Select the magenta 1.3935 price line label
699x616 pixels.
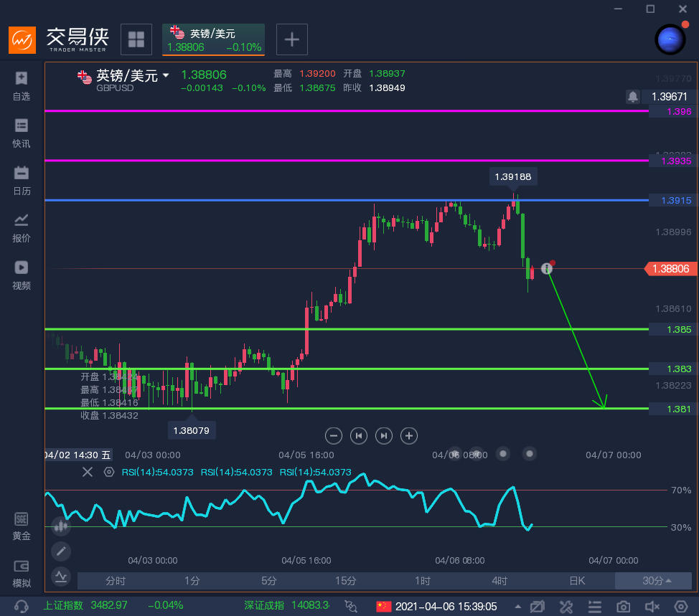pyautogui.click(x=673, y=161)
